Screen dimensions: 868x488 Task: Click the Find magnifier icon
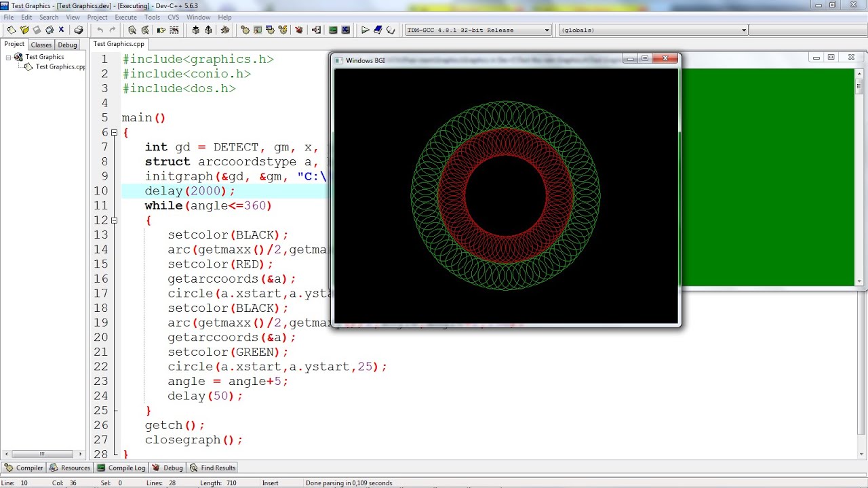pyautogui.click(x=132, y=30)
